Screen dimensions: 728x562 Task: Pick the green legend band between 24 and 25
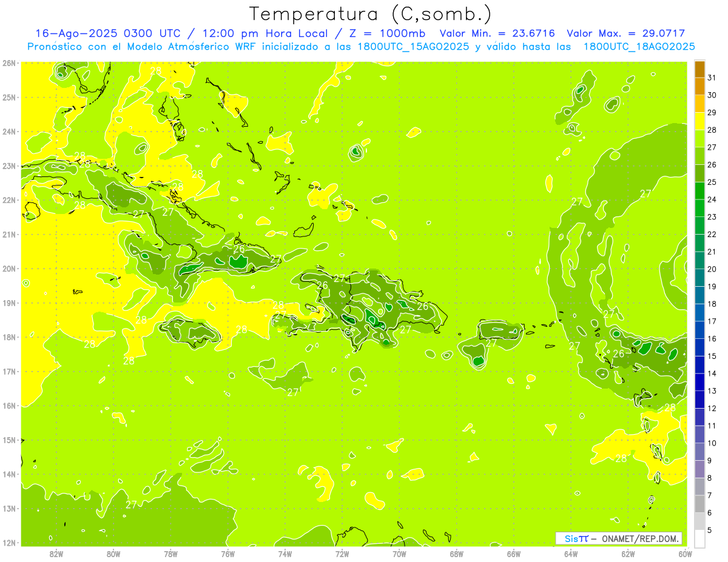click(699, 191)
